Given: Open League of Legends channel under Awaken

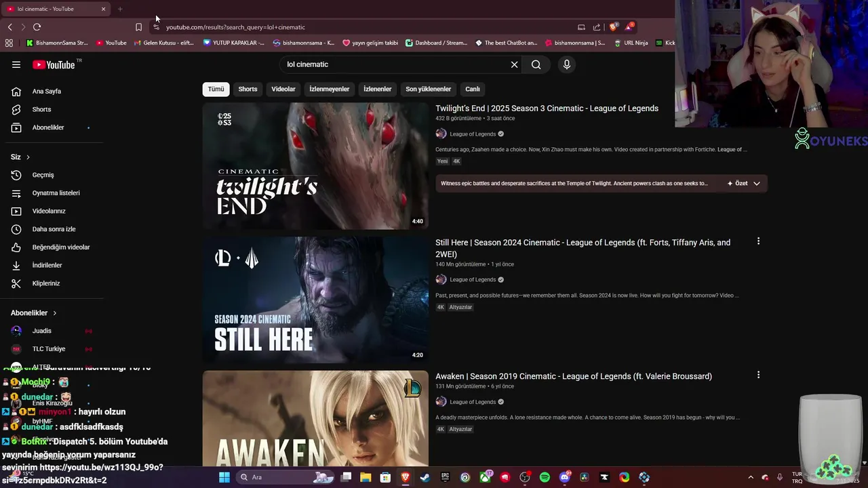Looking at the screenshot, I should 473,402.
